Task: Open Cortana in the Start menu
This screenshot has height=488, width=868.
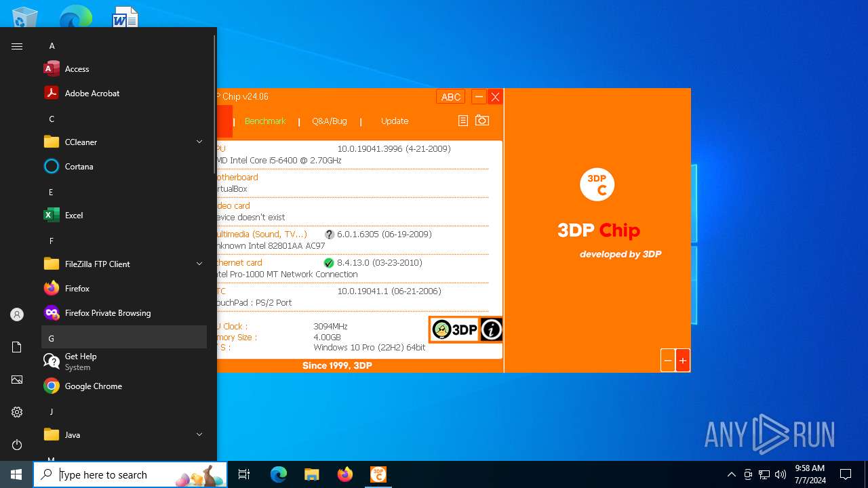Action: [x=124, y=167]
